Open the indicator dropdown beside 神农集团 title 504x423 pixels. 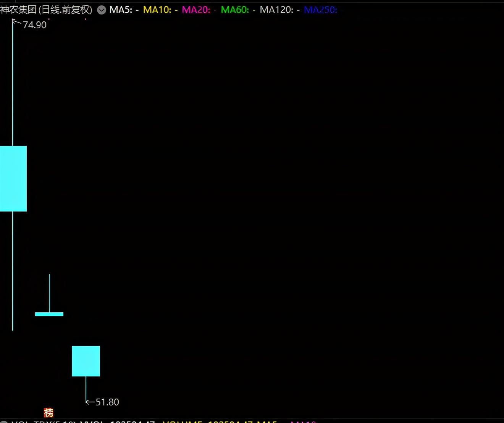tap(102, 10)
